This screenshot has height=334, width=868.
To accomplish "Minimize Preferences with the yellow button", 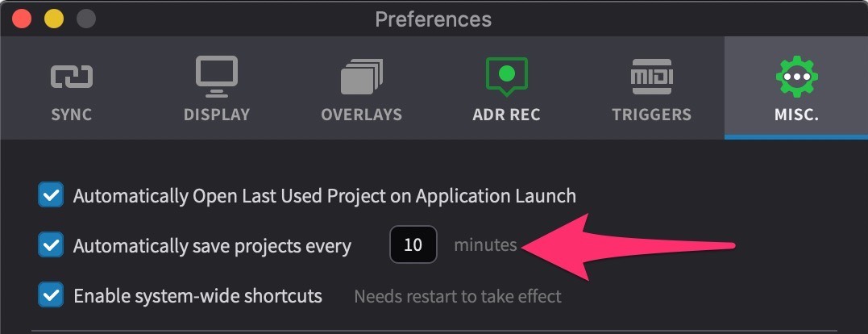I will tap(54, 19).
